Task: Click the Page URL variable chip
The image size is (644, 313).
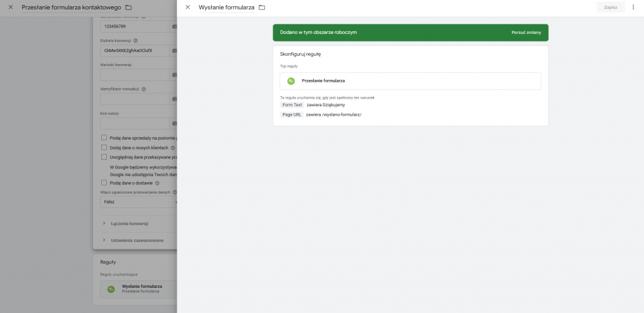Action: [x=292, y=115]
